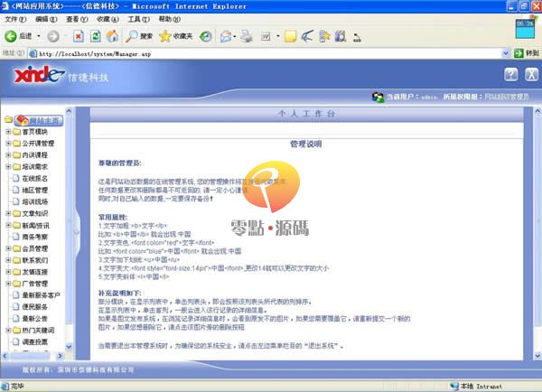Click the last small toolbar icon
The width and height of the screenshot is (542, 392).
pyautogui.click(x=357, y=37)
